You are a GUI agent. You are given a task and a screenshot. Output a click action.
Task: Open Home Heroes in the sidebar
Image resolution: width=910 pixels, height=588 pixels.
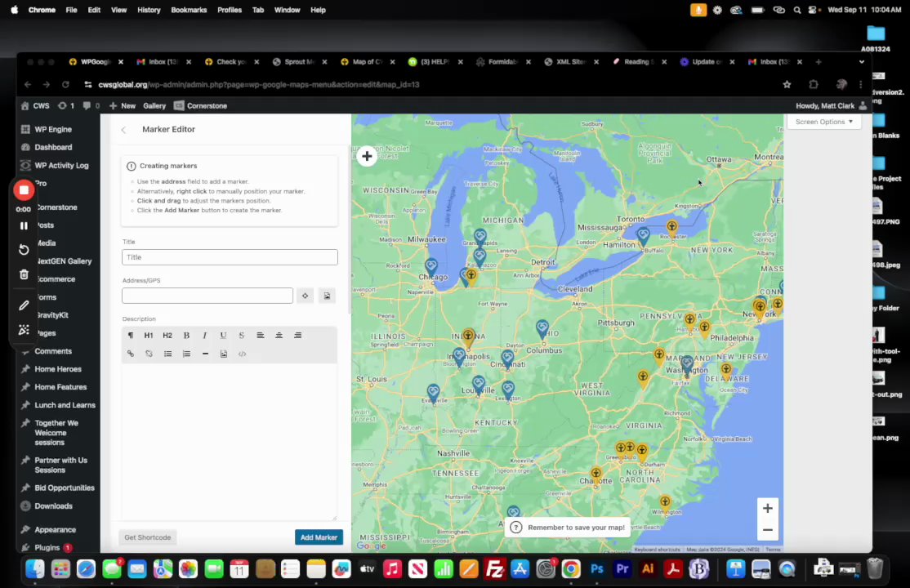pyautogui.click(x=57, y=369)
